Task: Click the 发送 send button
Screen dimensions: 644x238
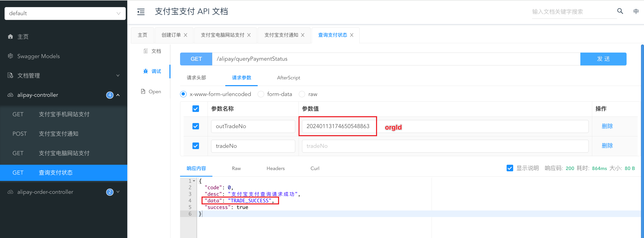Action: coord(603,59)
